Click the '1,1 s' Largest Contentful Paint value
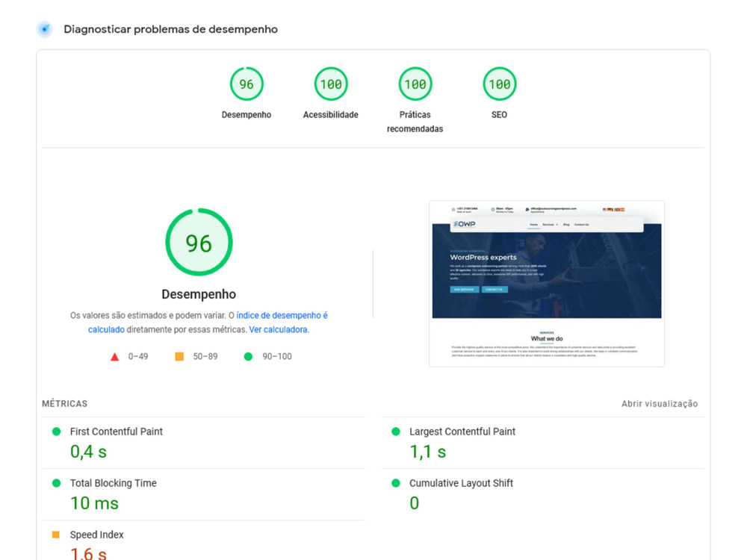The width and height of the screenshot is (747, 560). click(x=428, y=452)
